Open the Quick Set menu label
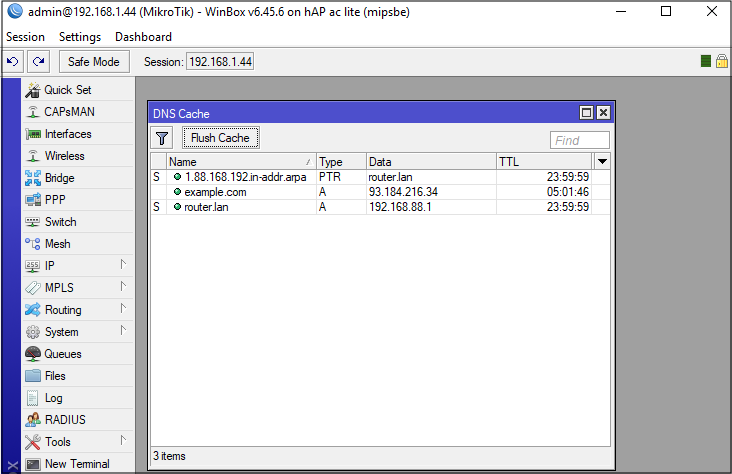 68,90
